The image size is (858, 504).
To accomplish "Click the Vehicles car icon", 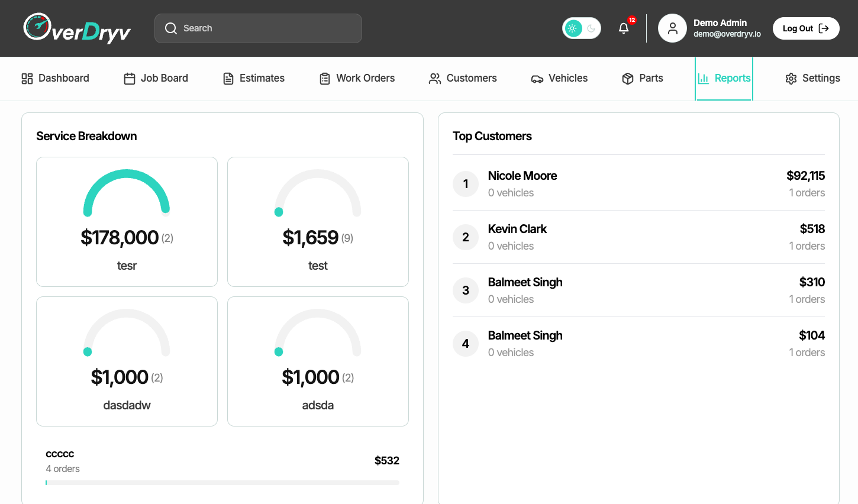I will 537,79.
